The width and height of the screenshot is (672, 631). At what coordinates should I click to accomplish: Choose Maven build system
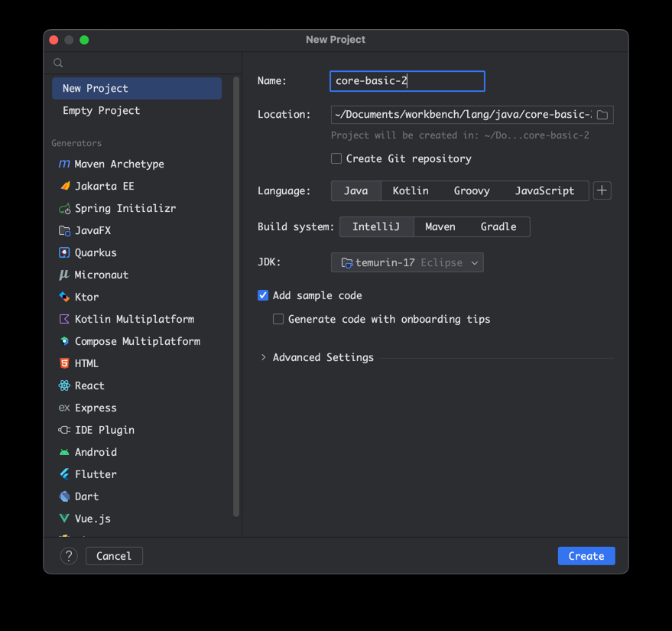click(x=440, y=226)
